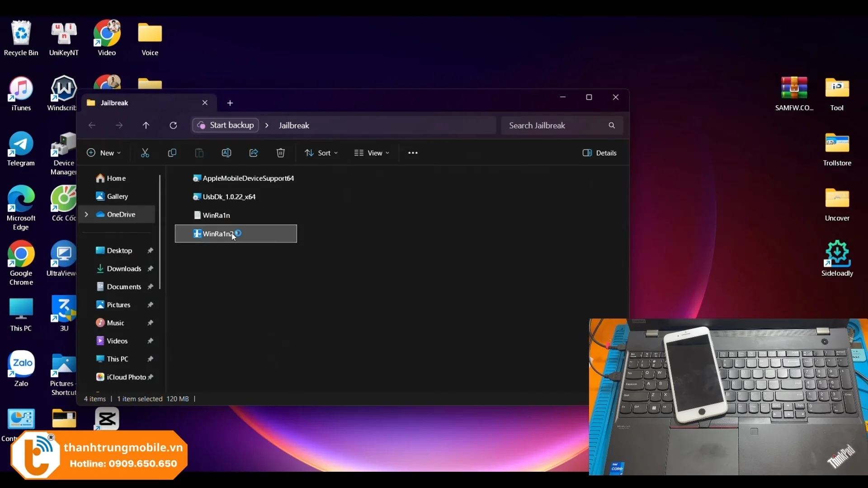
Task: Select the UsbDk_1.0.22_x64 file
Action: pos(229,197)
